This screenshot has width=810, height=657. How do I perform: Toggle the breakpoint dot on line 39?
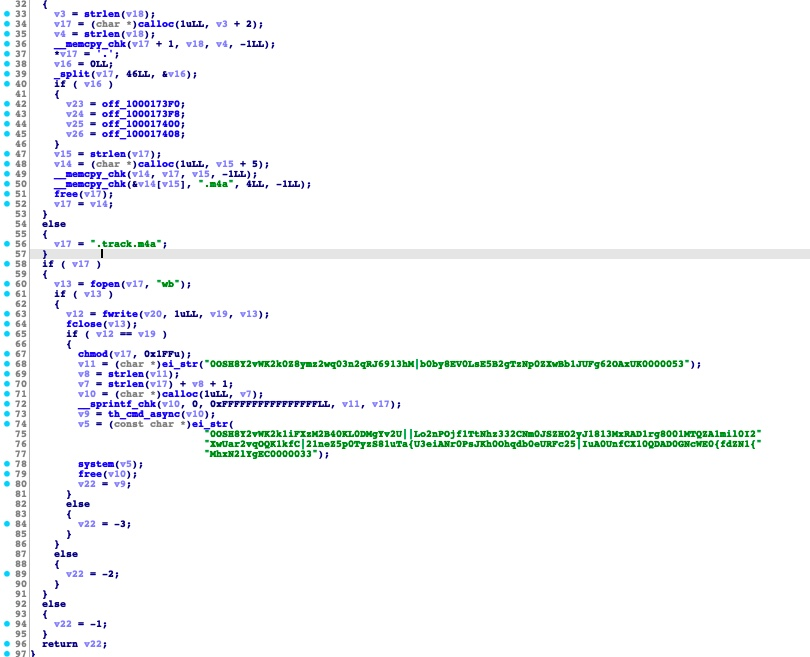7,74
